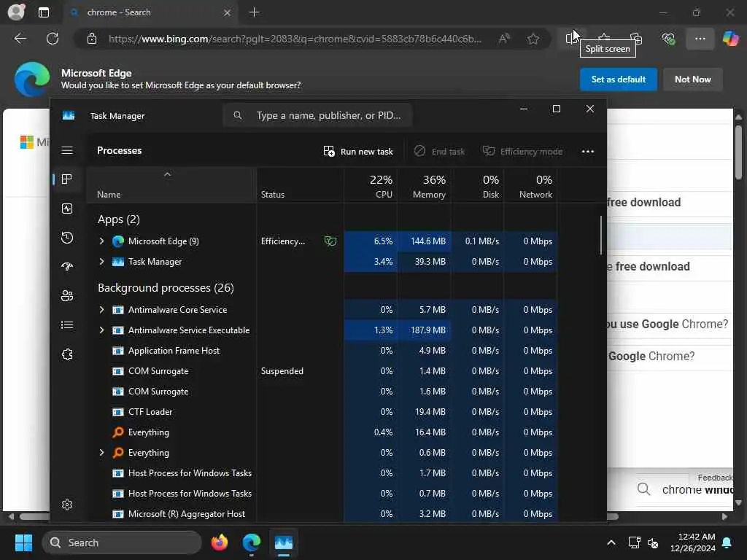747x560 pixels.
Task: Open the Details page list icon
Action: tap(67, 325)
